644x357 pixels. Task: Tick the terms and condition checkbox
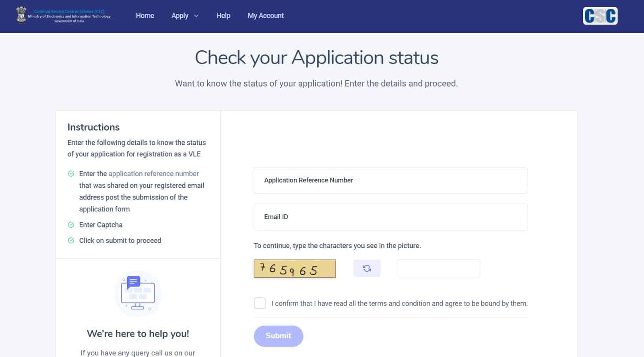point(260,303)
